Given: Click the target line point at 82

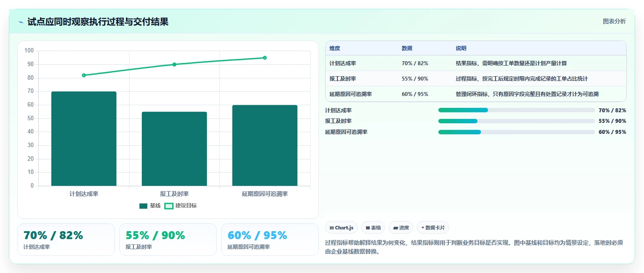Looking at the screenshot, I should pos(84,75).
